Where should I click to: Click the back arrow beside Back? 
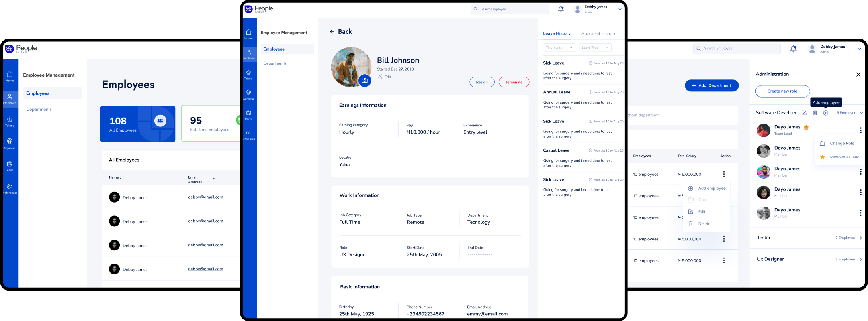tap(332, 32)
